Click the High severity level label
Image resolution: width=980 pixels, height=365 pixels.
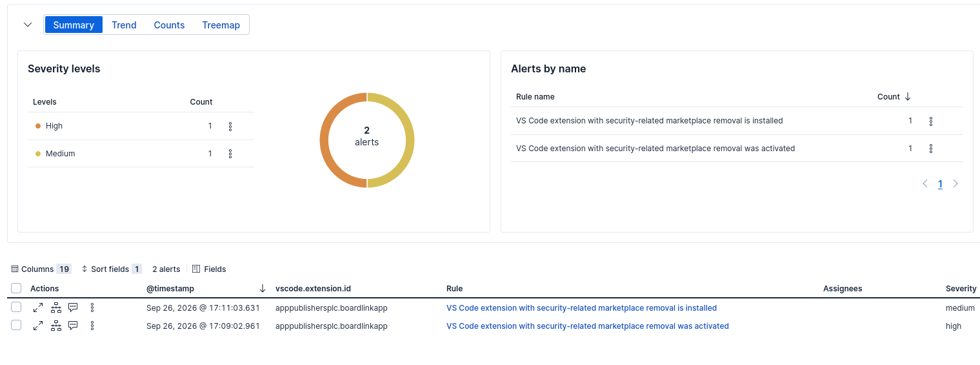(x=54, y=126)
